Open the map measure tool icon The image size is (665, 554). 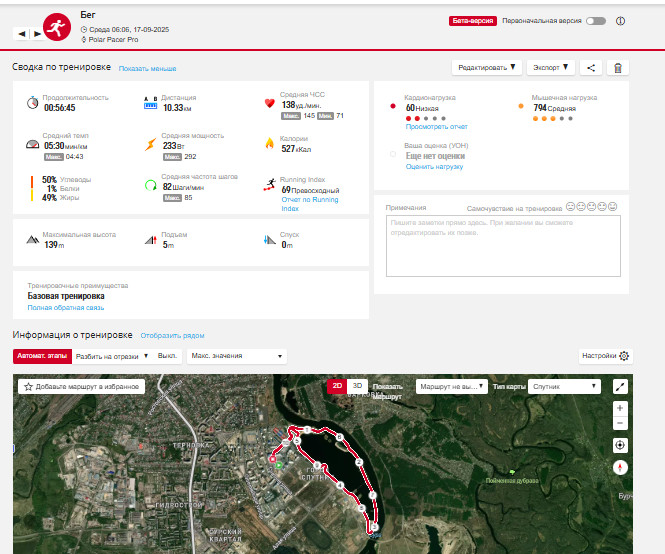[x=620, y=386]
